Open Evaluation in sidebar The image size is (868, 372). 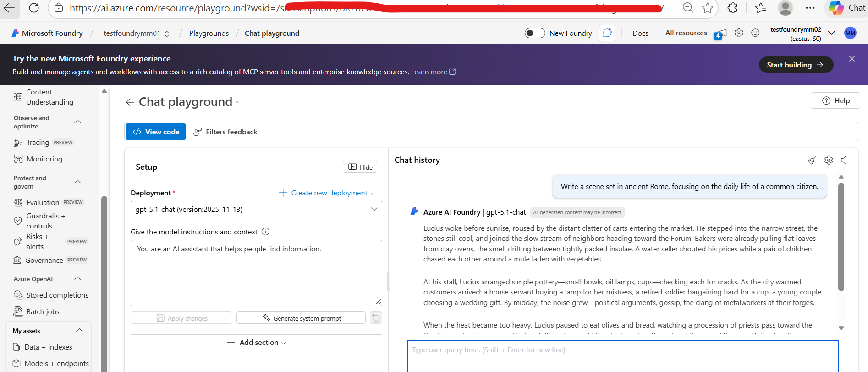[x=48, y=202]
